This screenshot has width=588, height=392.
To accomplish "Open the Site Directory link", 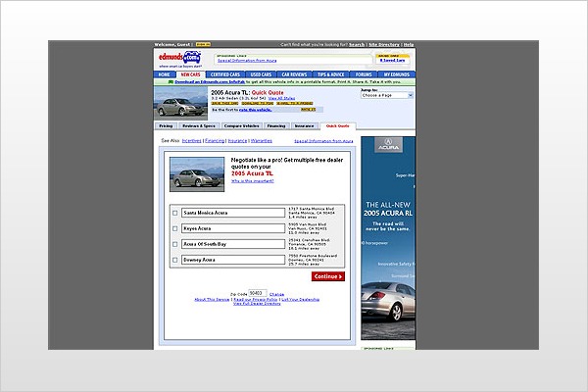I will [x=384, y=45].
